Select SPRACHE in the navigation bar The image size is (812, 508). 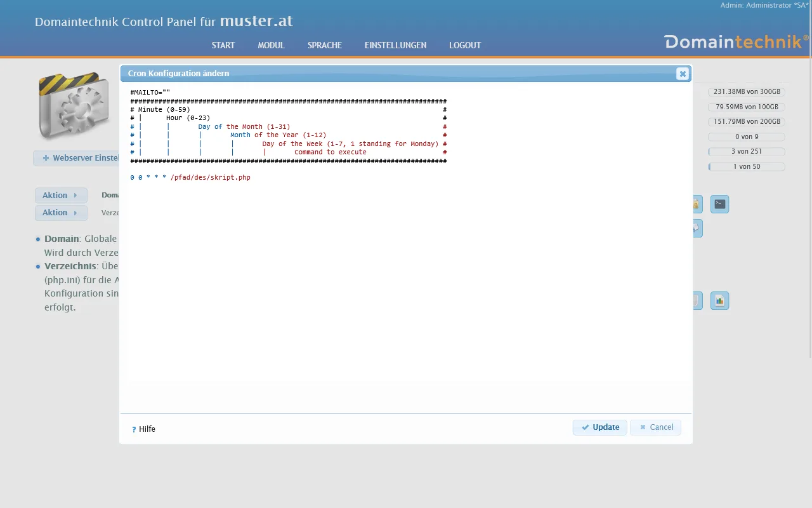click(x=324, y=45)
